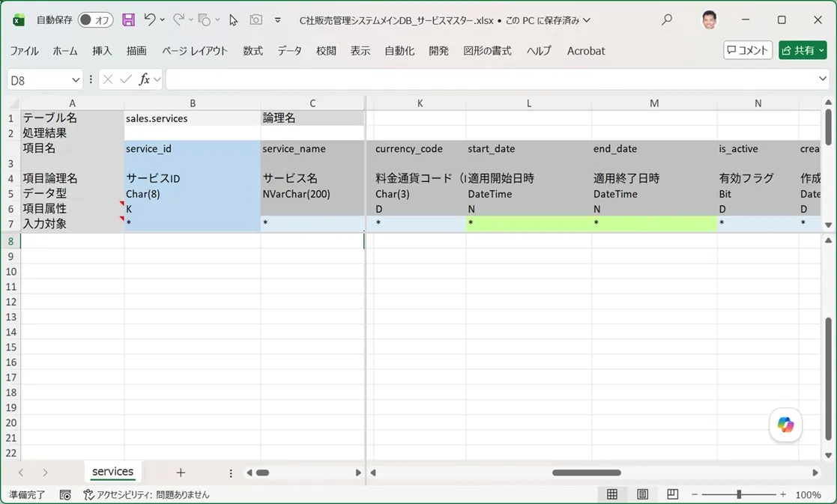This screenshot has width=837, height=504.
Task: Open the save location dropdown next to filename
Action: [x=587, y=20]
